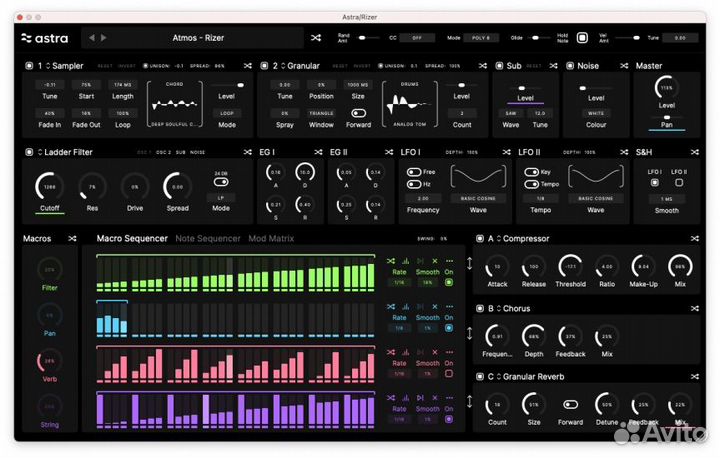
Task: Toggle the Sampler oscillator power
Action: [29, 66]
